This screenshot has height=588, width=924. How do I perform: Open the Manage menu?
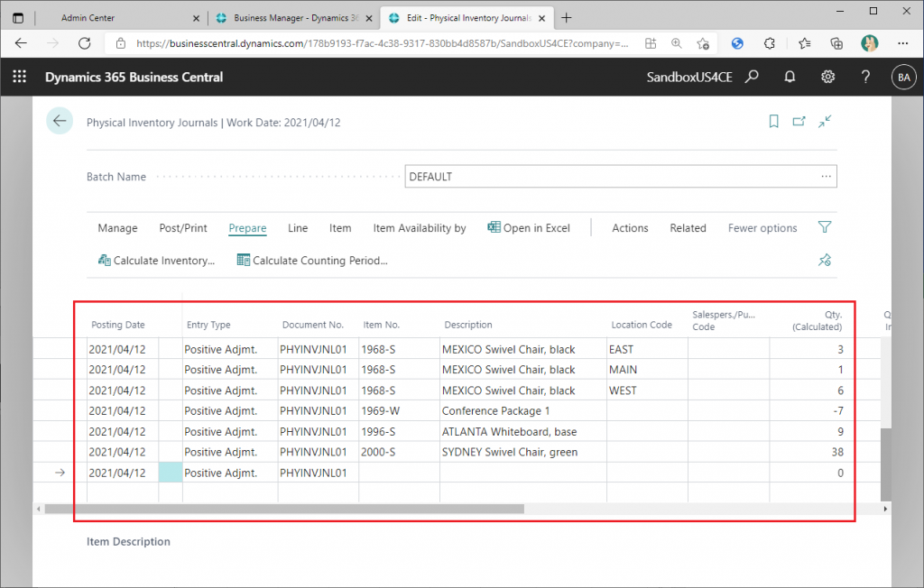point(118,228)
